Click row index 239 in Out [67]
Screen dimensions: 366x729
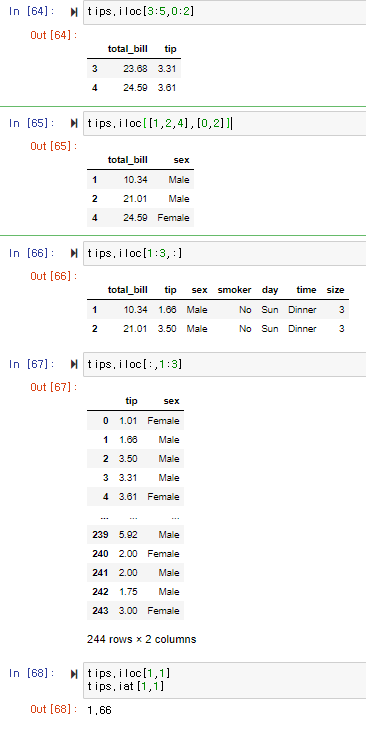click(x=100, y=535)
